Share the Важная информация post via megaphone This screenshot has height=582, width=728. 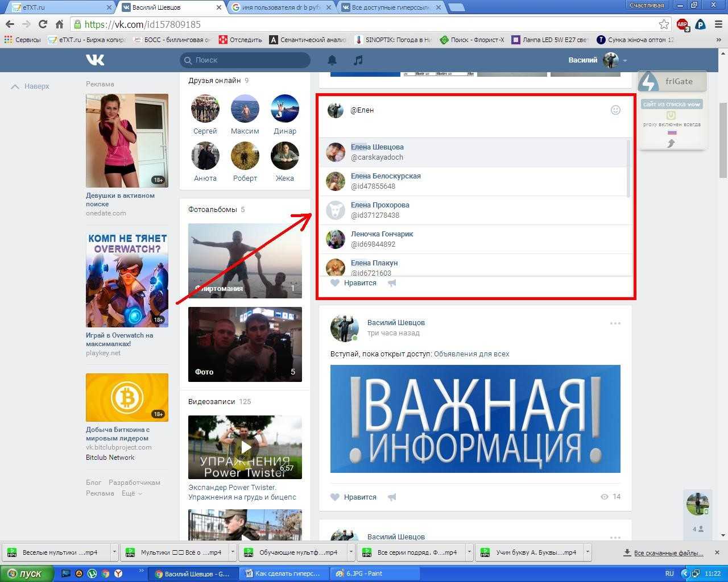click(392, 497)
